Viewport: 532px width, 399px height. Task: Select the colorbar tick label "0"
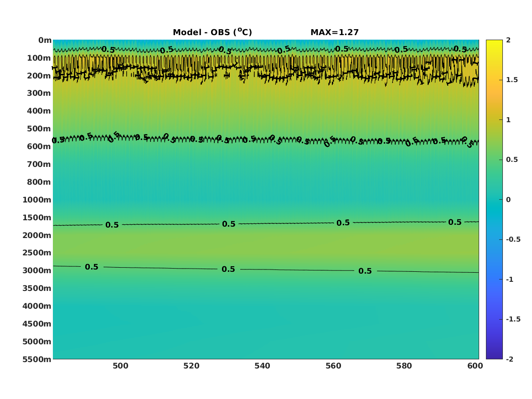(x=508, y=200)
